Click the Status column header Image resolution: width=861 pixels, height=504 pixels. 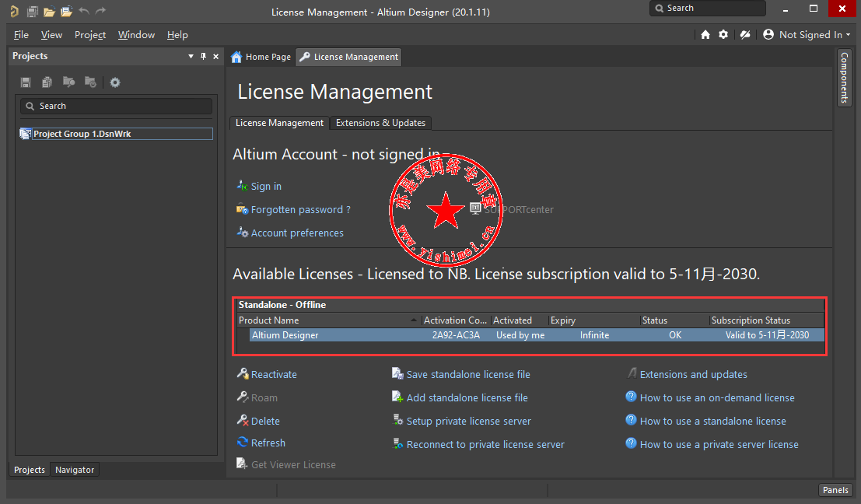coord(674,320)
